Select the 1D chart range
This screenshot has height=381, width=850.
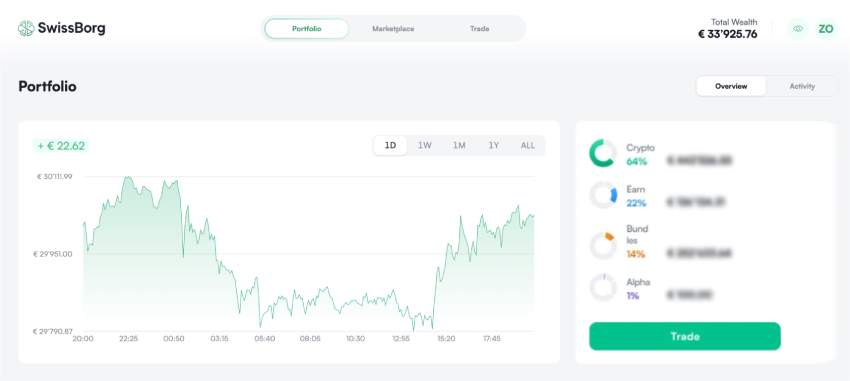(x=390, y=145)
